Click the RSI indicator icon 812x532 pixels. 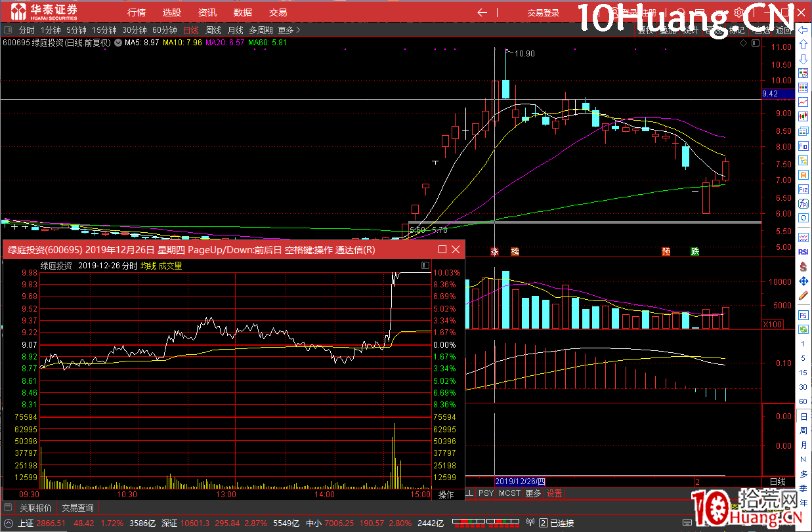click(x=803, y=252)
